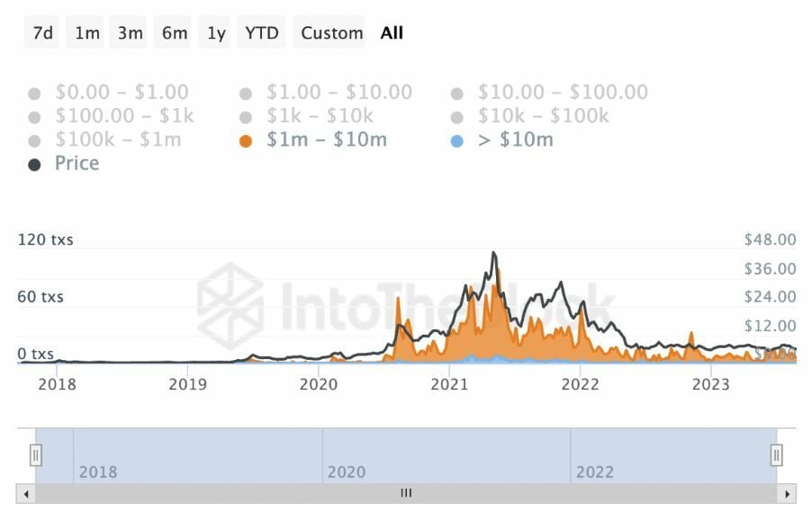
Task: Enable the $0.00 - $1.00 series
Action: click(x=35, y=93)
